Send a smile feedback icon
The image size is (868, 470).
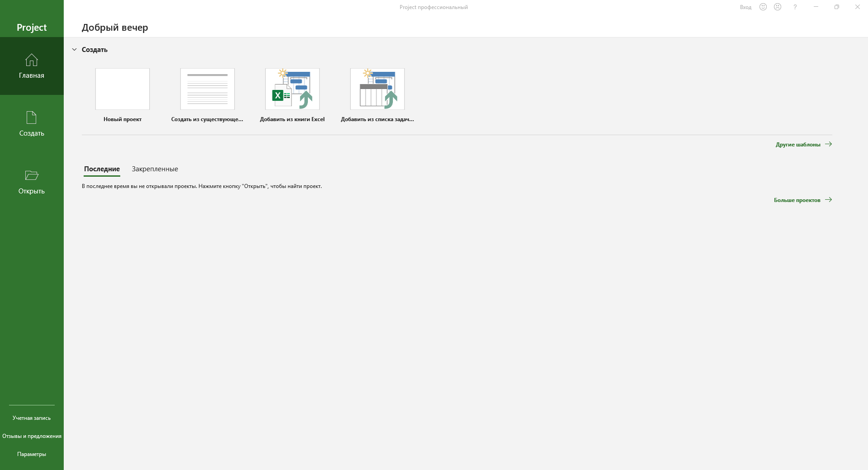(x=763, y=7)
